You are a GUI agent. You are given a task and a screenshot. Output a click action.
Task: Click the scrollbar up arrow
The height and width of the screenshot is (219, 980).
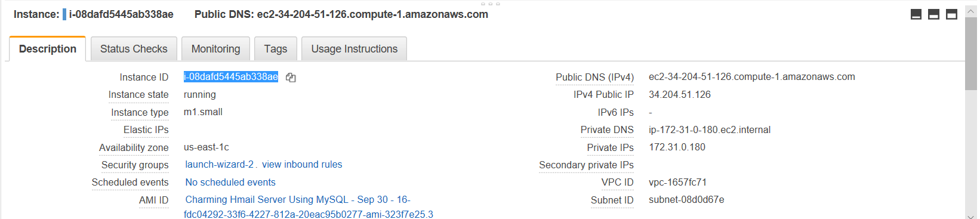click(x=971, y=12)
